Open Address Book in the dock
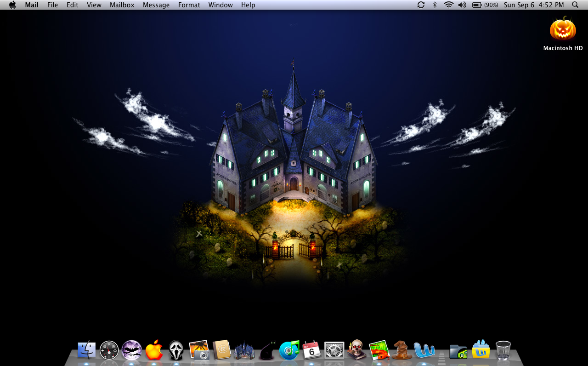Viewport: 588px width, 366px height. pyautogui.click(x=221, y=350)
